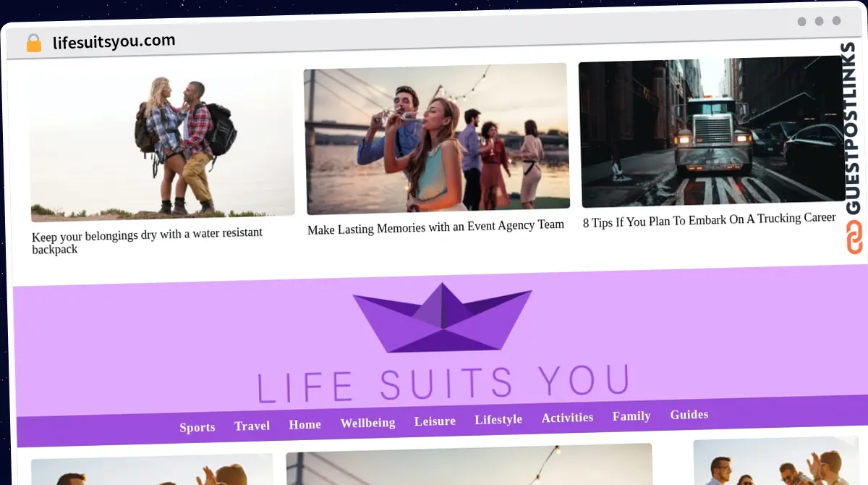The width and height of the screenshot is (868, 485).
Task: Open the water resistant backpack article link
Action: tap(147, 241)
